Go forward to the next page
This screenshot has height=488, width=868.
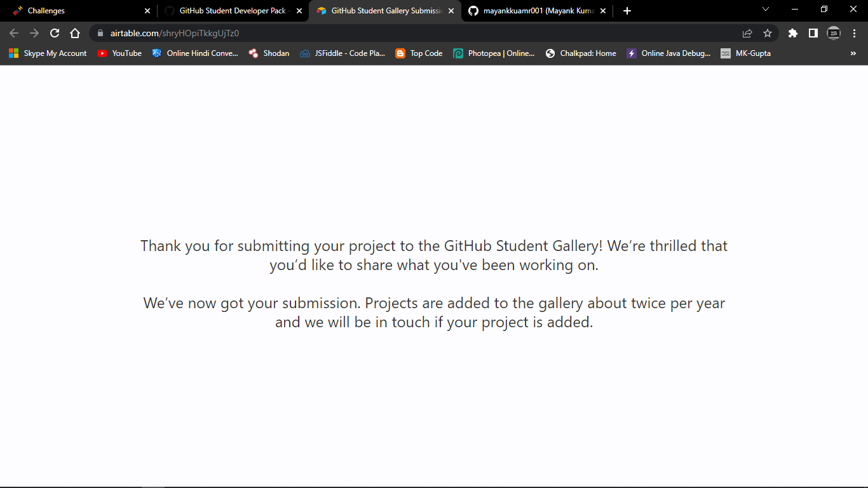(x=34, y=33)
